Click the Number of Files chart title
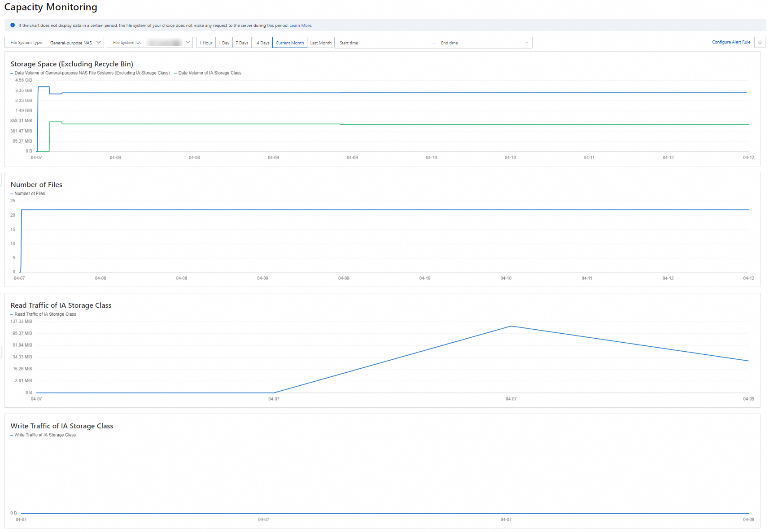769x532 pixels. point(36,185)
